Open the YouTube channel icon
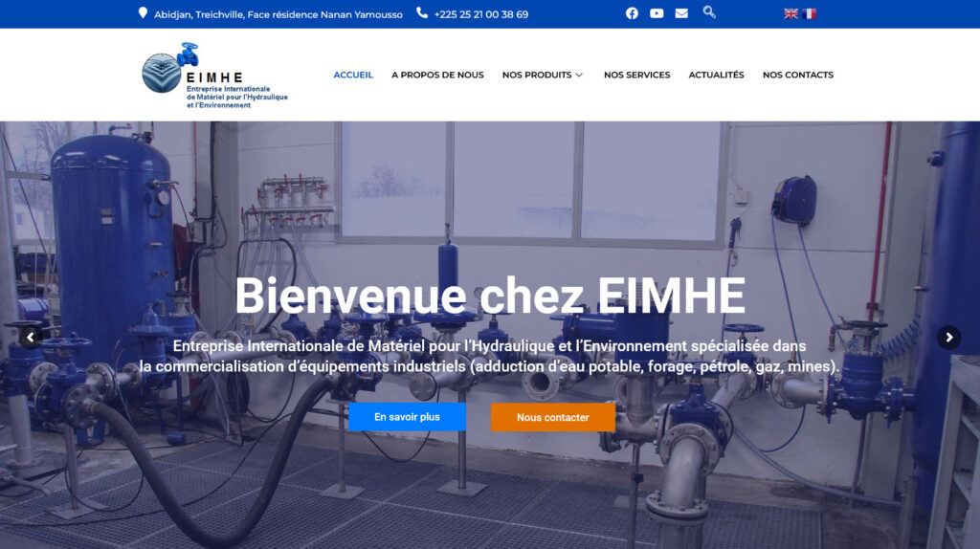 click(x=657, y=13)
